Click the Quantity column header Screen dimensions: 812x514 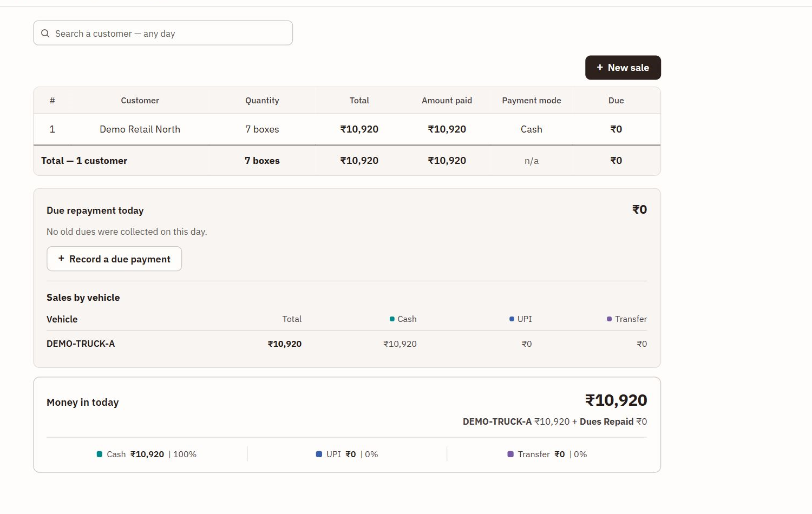(x=262, y=101)
